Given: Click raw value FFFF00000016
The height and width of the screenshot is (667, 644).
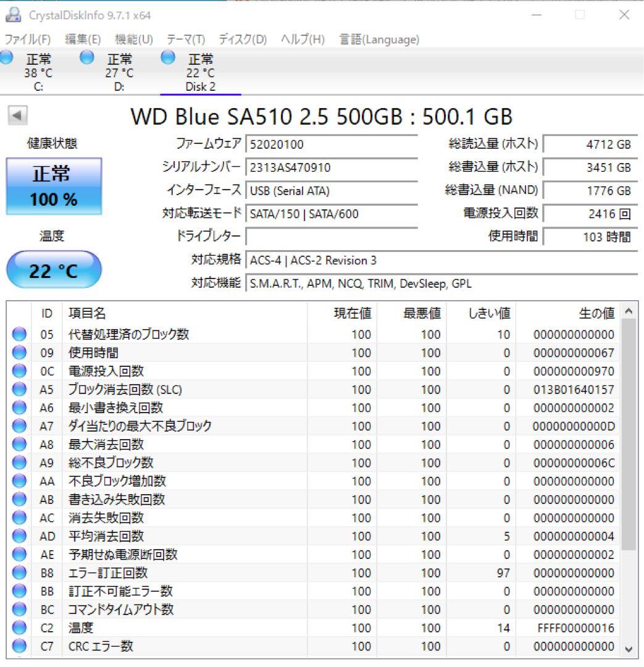Looking at the screenshot, I should [x=576, y=628].
